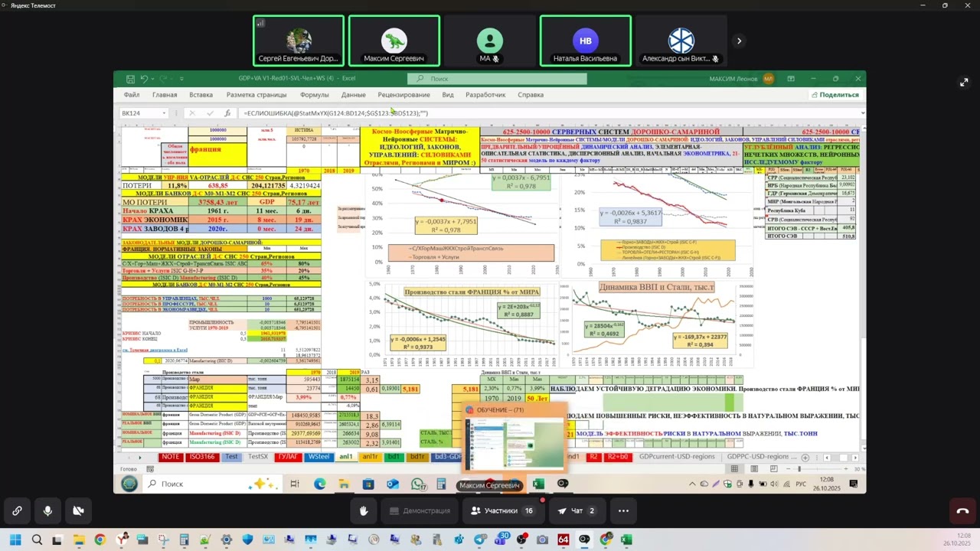Switch to the WSteel sheet tab
The height and width of the screenshot is (551, 980).
(318, 457)
